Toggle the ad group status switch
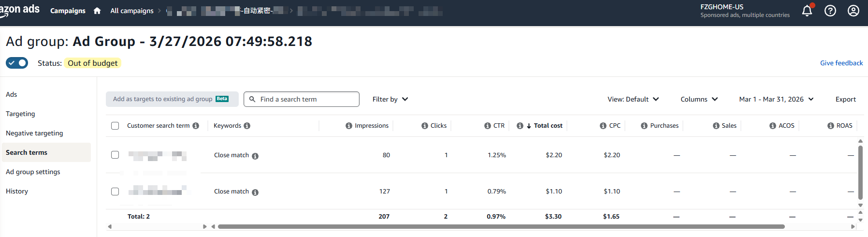This screenshot has width=868, height=237. 17,63
